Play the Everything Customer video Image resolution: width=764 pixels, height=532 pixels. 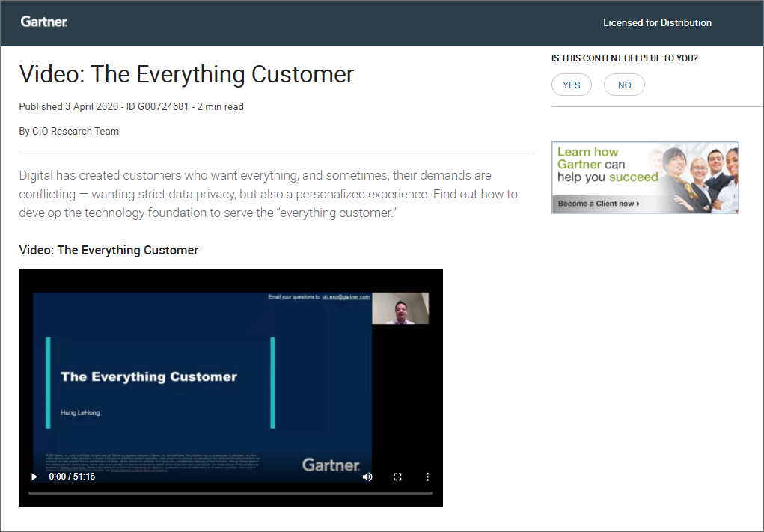(x=34, y=477)
